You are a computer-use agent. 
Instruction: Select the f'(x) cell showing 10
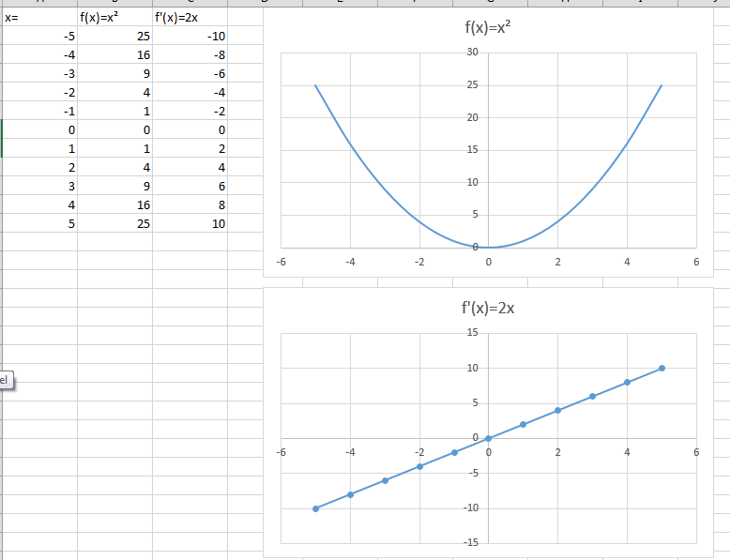pyautogui.click(x=190, y=223)
